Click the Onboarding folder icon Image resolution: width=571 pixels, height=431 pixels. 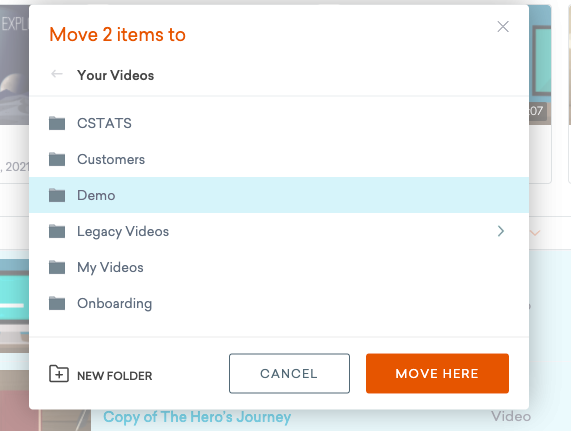(x=57, y=303)
